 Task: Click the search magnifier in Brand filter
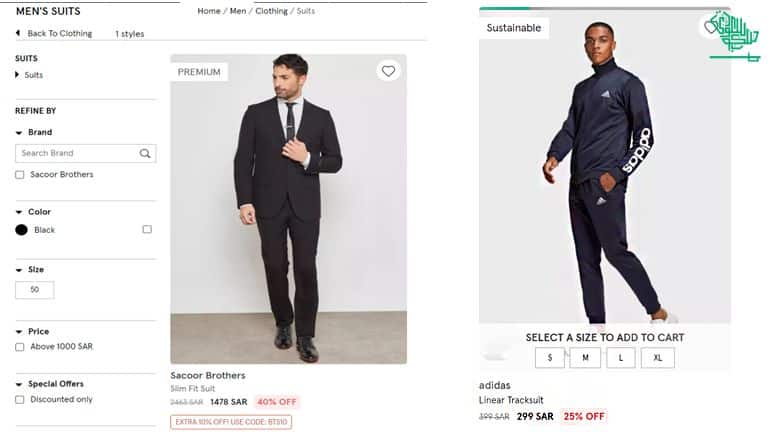tap(145, 154)
